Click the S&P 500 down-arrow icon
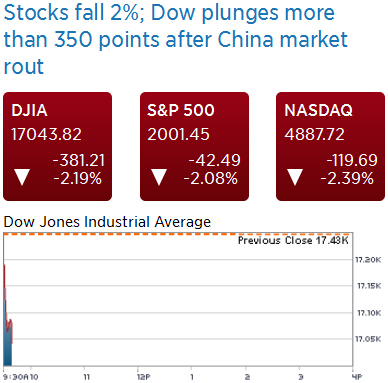This screenshot has height=383, width=388. pyautogui.click(x=159, y=177)
